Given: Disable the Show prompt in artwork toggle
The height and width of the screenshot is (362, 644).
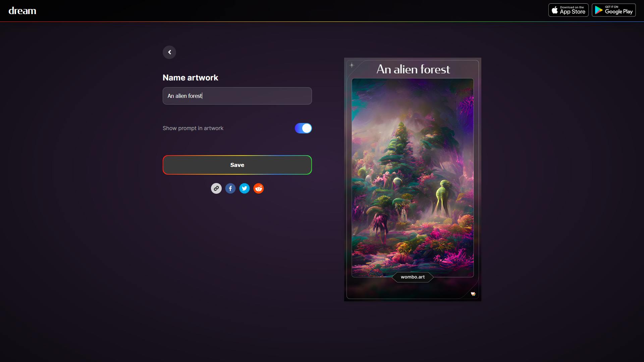Looking at the screenshot, I should 303,128.
